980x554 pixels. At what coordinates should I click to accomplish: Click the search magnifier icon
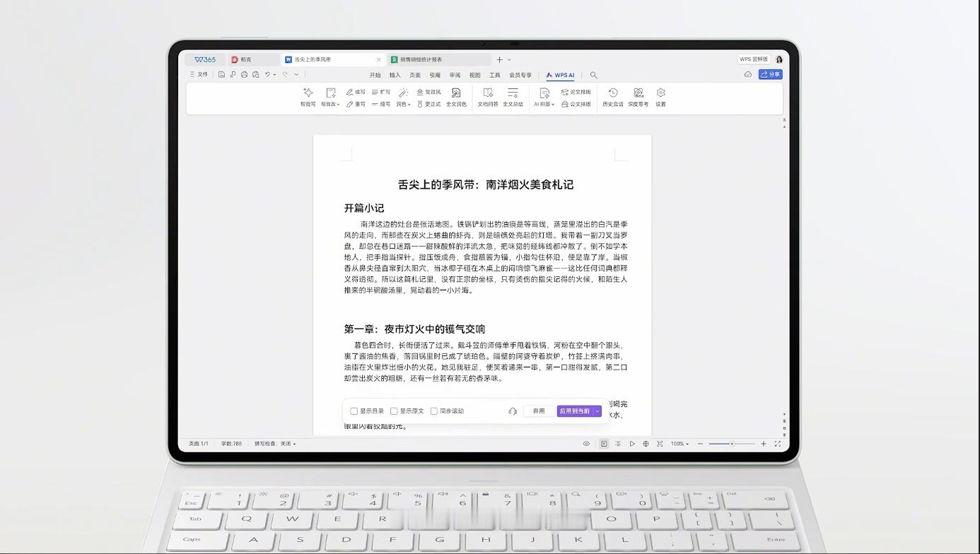593,75
